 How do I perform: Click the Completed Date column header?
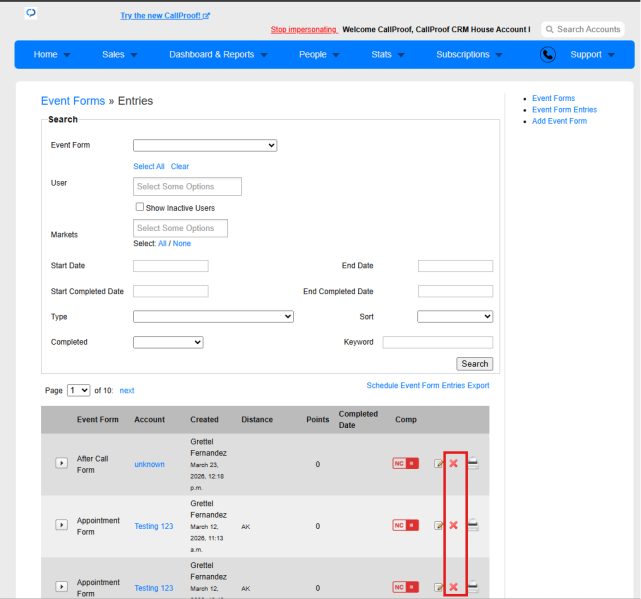click(x=358, y=420)
